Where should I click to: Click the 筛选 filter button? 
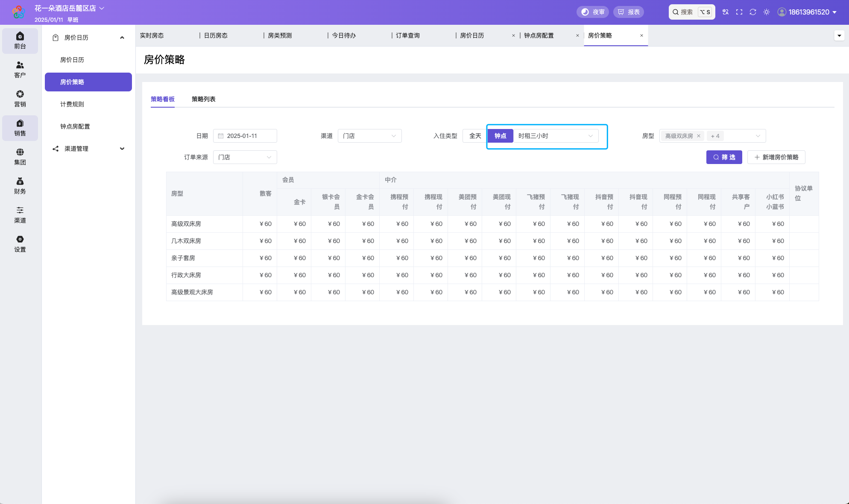(724, 157)
